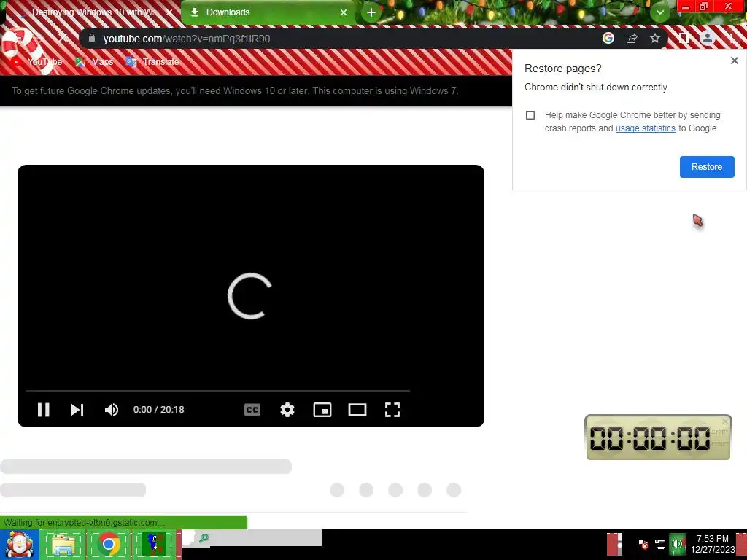Open a new tab with plus button

pyautogui.click(x=371, y=13)
